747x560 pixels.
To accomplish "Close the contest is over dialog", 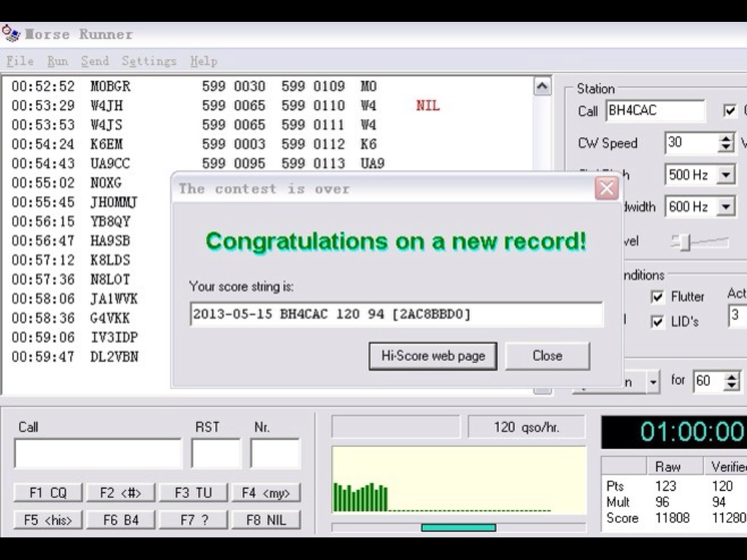I will [606, 188].
